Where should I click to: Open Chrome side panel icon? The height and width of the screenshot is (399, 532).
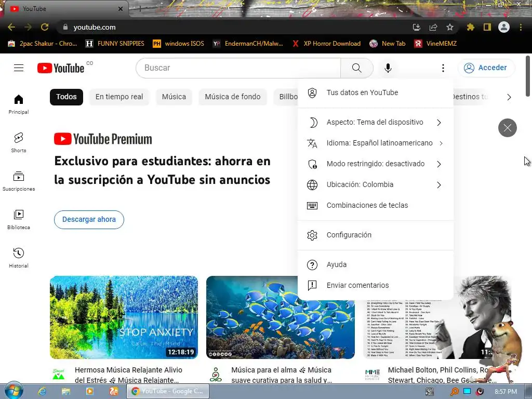(x=487, y=27)
